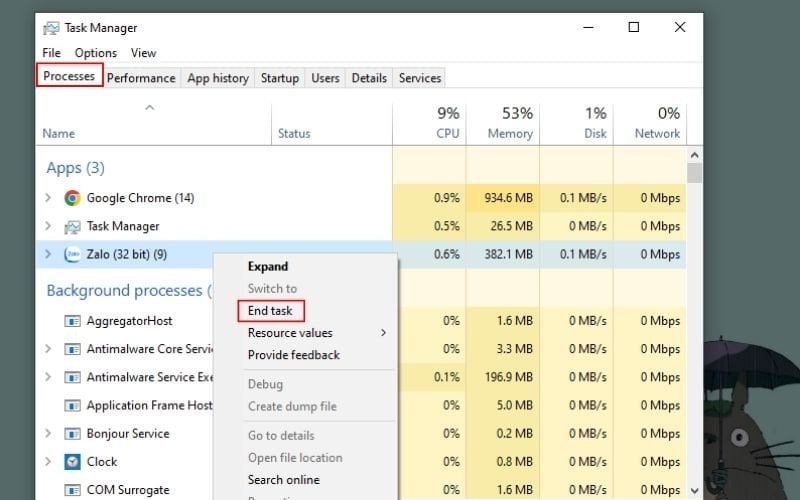Expand the Zalo (32 bit) process group
The height and width of the screenshot is (500, 800).
tap(48, 254)
